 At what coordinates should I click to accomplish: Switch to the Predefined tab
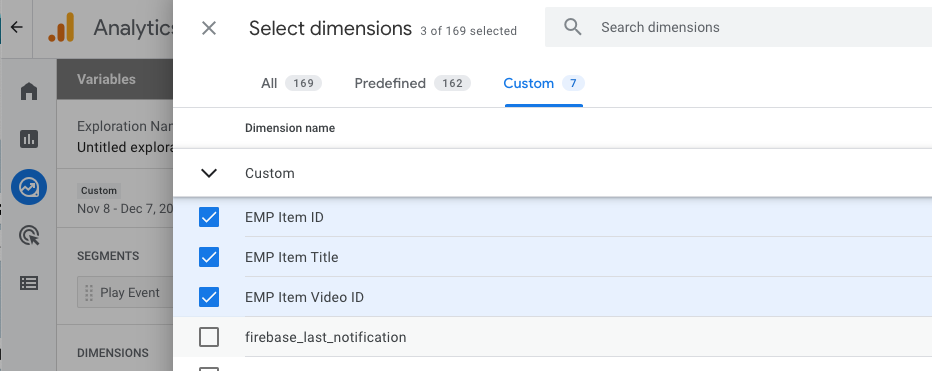click(x=413, y=83)
